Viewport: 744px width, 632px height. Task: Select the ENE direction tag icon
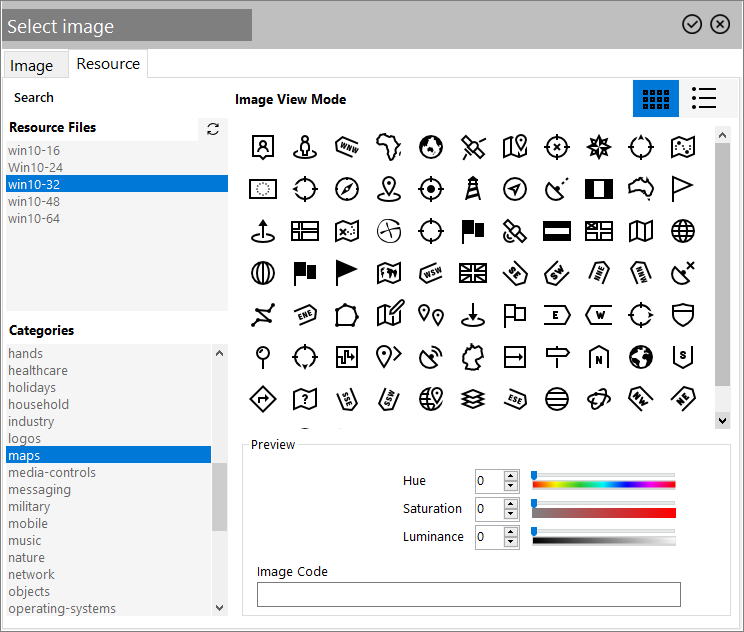click(x=305, y=315)
